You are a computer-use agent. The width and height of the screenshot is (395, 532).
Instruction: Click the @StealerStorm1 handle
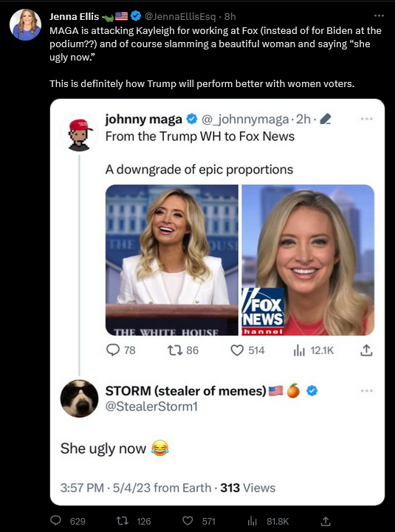tap(151, 406)
